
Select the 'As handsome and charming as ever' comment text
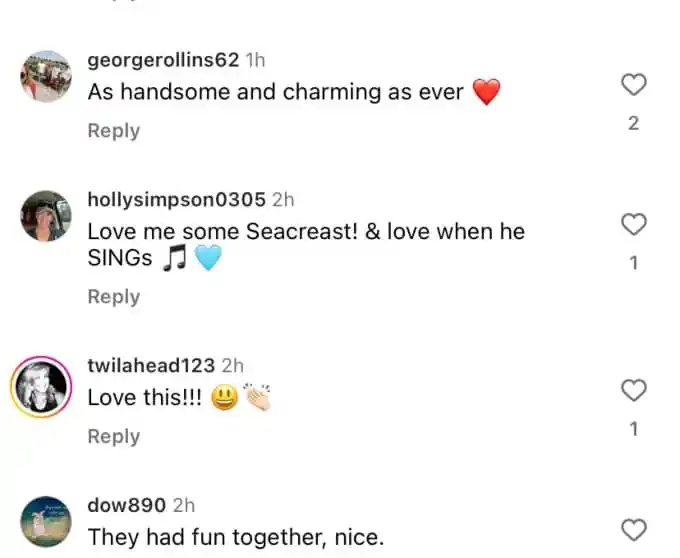coord(276,92)
